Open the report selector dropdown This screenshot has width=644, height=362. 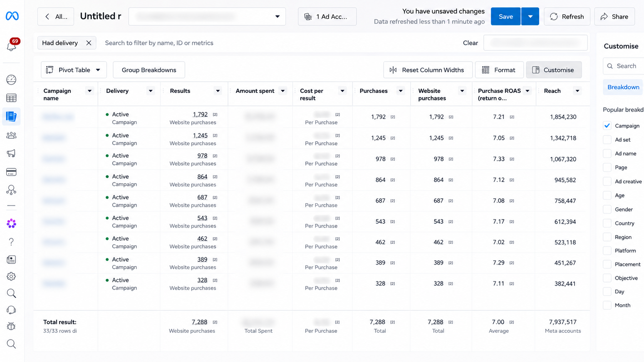207,17
